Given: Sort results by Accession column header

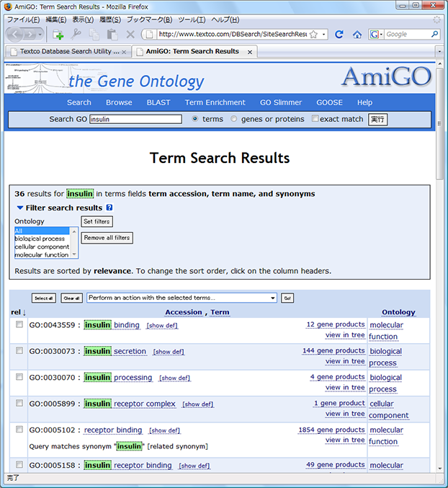Looking at the screenshot, I should tap(184, 312).
